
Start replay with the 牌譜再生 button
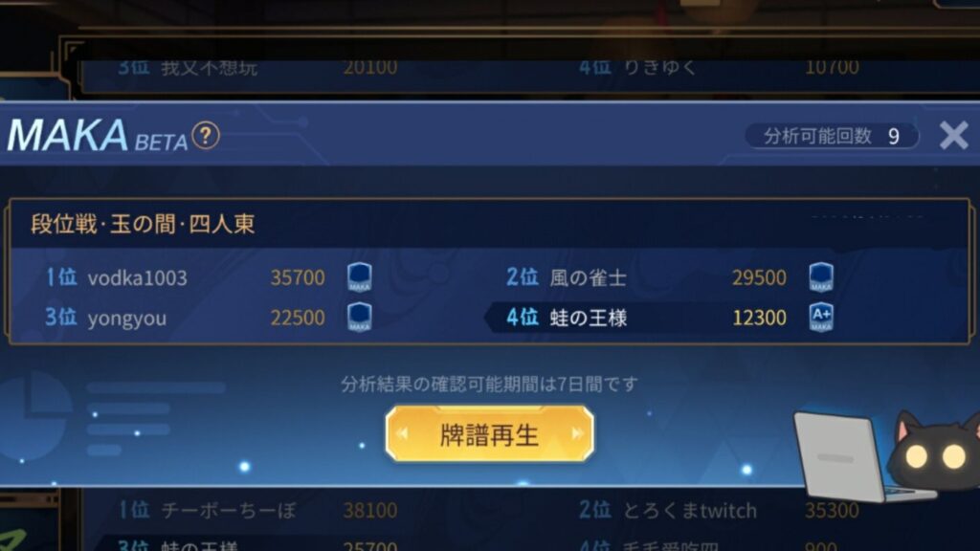click(489, 434)
